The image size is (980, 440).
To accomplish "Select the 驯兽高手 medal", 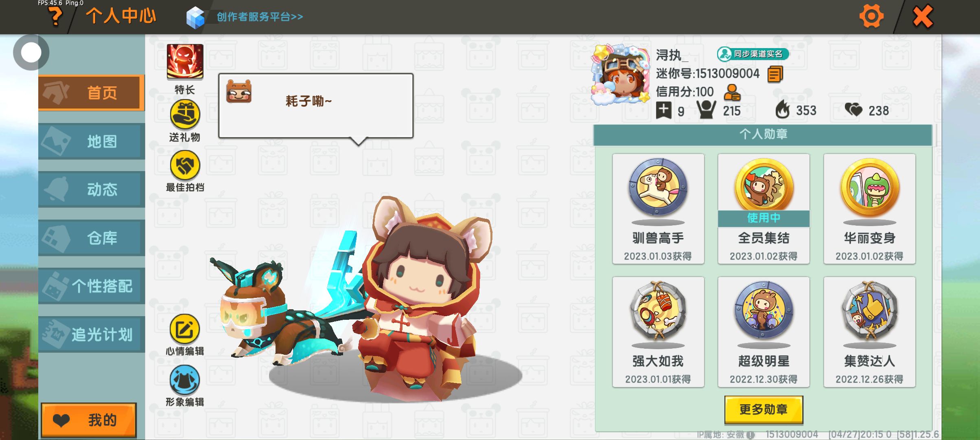I will [x=658, y=209].
